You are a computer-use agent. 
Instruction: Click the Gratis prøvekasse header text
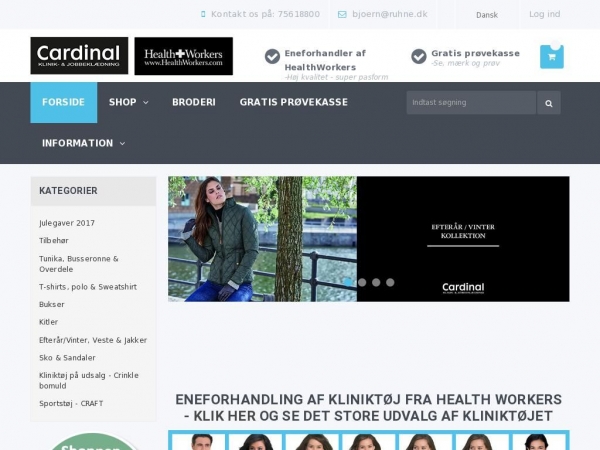coord(476,53)
